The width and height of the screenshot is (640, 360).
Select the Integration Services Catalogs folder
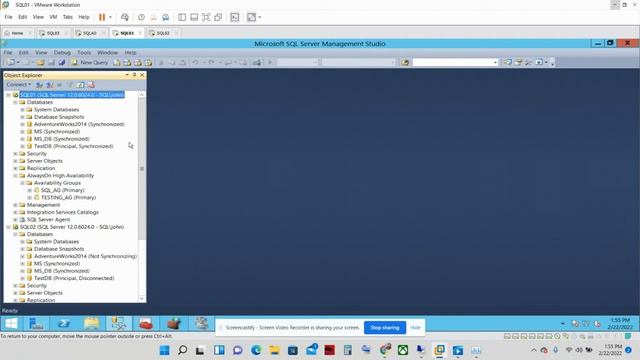click(x=62, y=212)
